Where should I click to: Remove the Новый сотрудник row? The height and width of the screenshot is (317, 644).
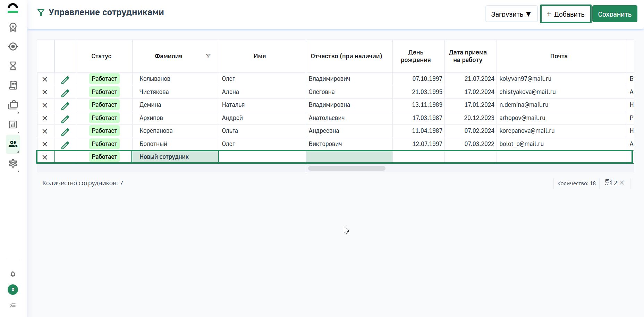point(45,157)
